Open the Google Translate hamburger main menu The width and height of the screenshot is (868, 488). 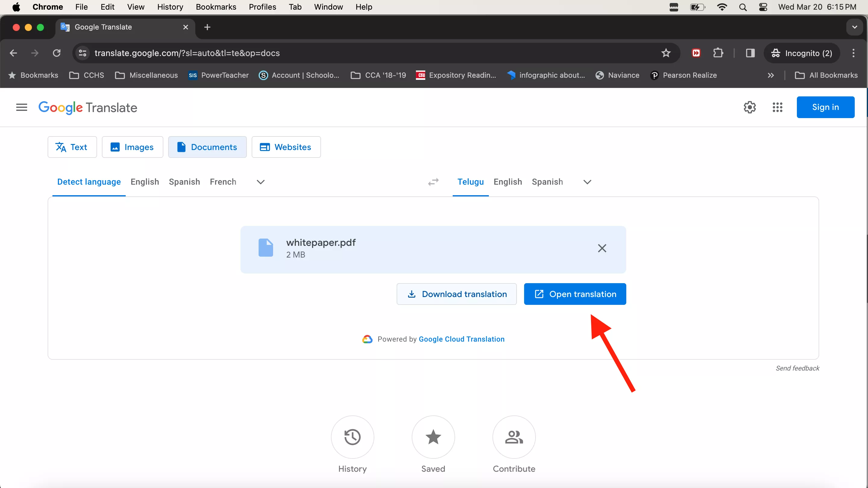22,108
